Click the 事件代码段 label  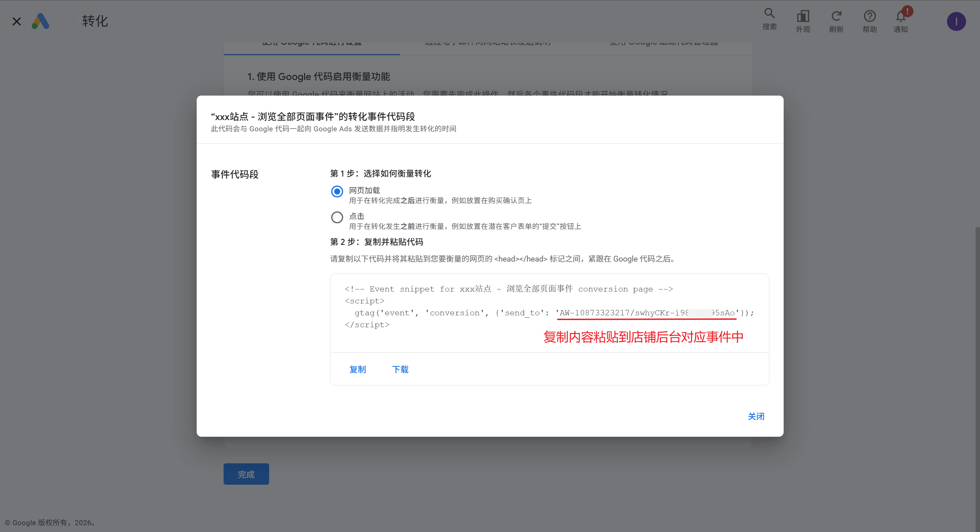pos(235,174)
